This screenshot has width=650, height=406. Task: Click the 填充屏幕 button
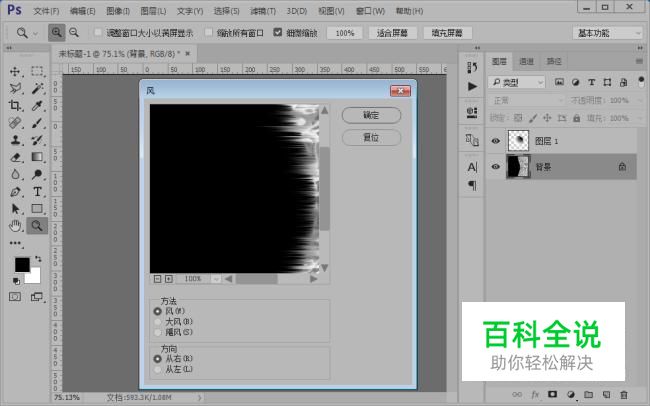pyautogui.click(x=447, y=33)
